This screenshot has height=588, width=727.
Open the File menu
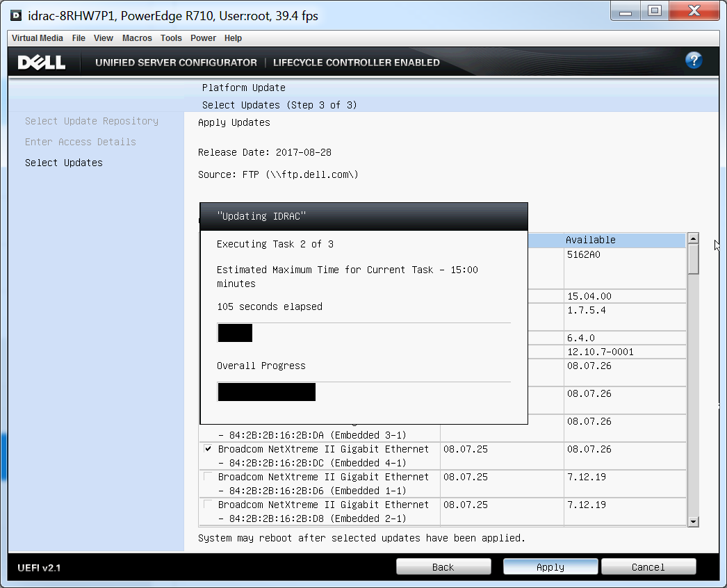coord(79,38)
